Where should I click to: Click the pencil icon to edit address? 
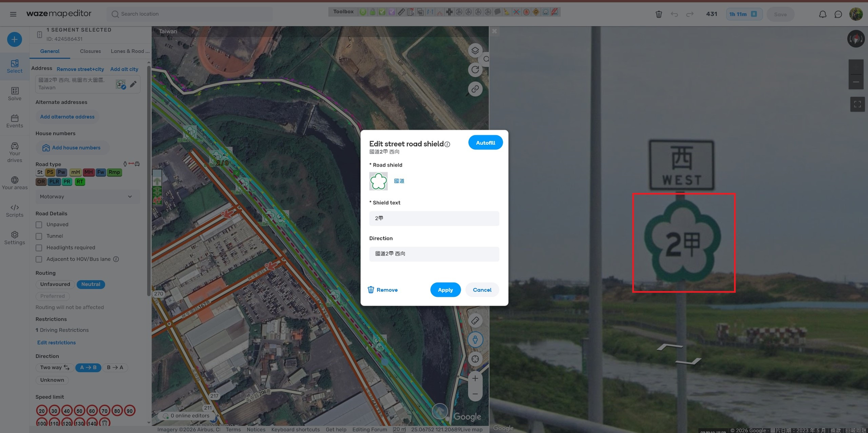(133, 84)
